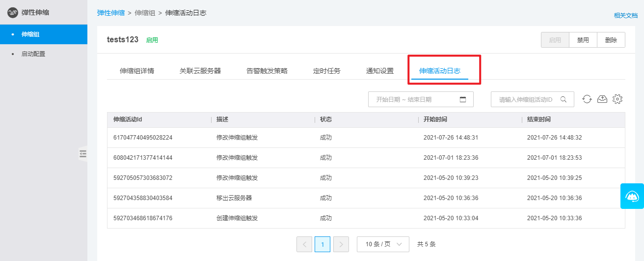The height and width of the screenshot is (261, 644).
Task: Select 启动配置 in the sidebar
Action: (33, 54)
